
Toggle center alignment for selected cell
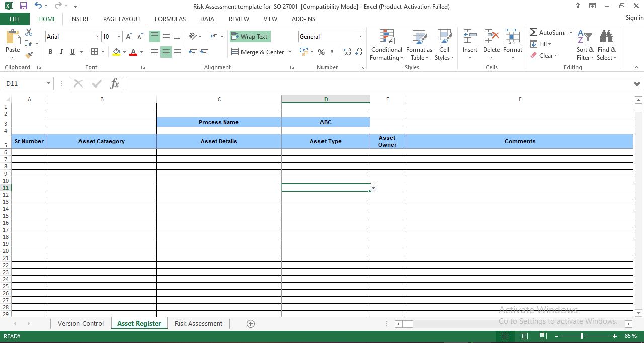(x=166, y=52)
